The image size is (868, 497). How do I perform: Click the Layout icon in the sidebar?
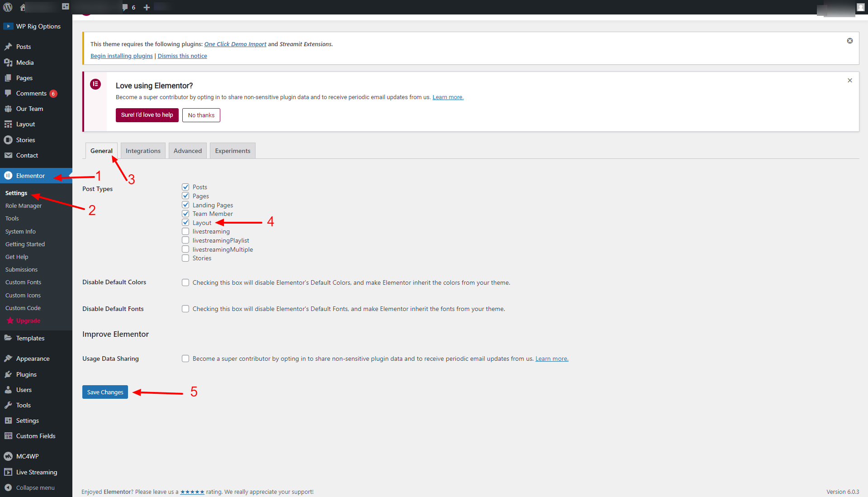pyautogui.click(x=8, y=124)
